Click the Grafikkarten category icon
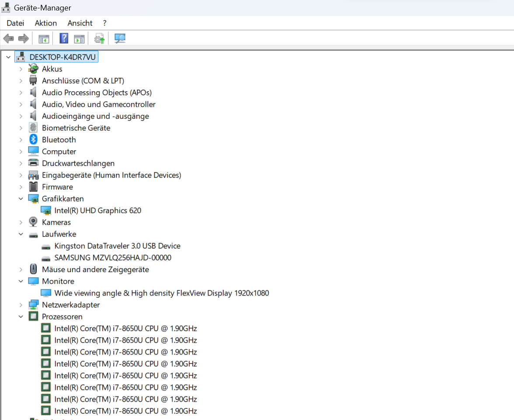The image size is (514, 420). 33,198
